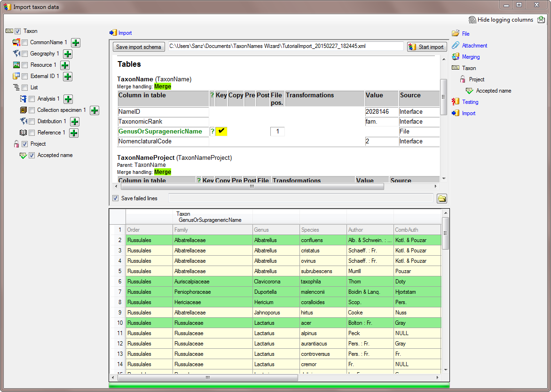Open the Testing step
Image resolution: width=551 pixels, height=392 pixels.
pos(470,102)
